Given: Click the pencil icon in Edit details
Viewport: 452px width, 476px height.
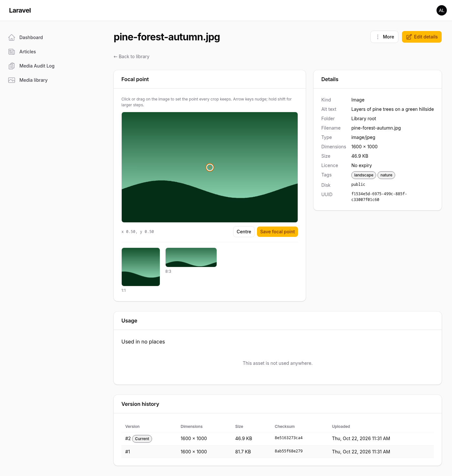Looking at the screenshot, I should click(x=409, y=37).
